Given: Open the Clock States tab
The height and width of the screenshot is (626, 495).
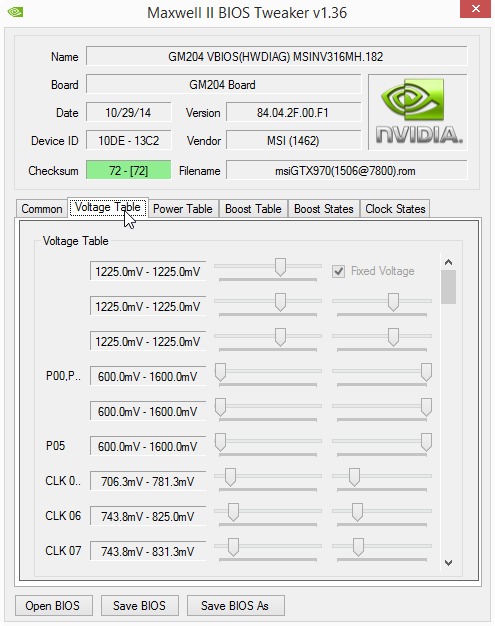Looking at the screenshot, I should point(395,209).
